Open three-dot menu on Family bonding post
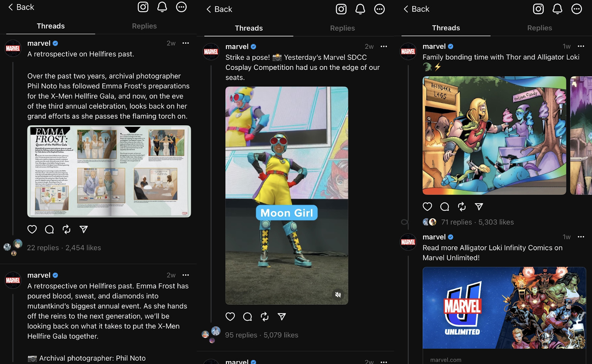Screen dimensions: 592x364 [581, 46]
